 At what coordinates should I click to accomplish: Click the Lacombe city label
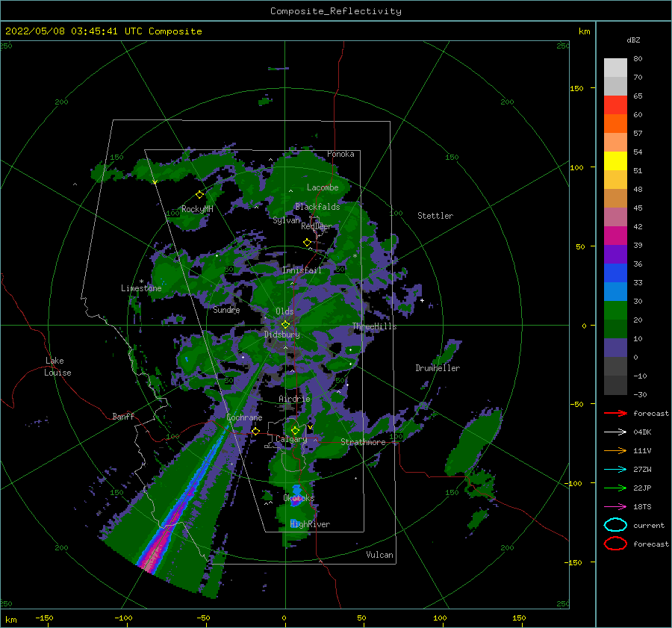323,187
